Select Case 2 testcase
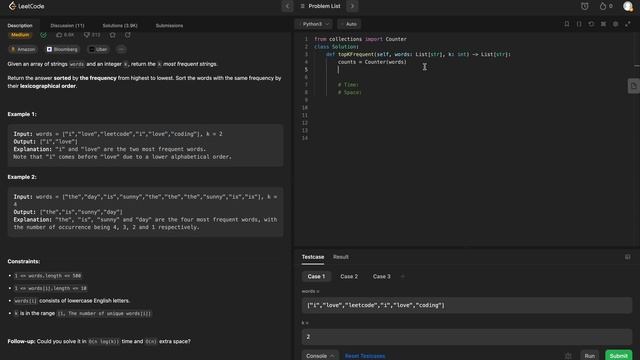The width and height of the screenshot is (640, 360). (x=349, y=277)
